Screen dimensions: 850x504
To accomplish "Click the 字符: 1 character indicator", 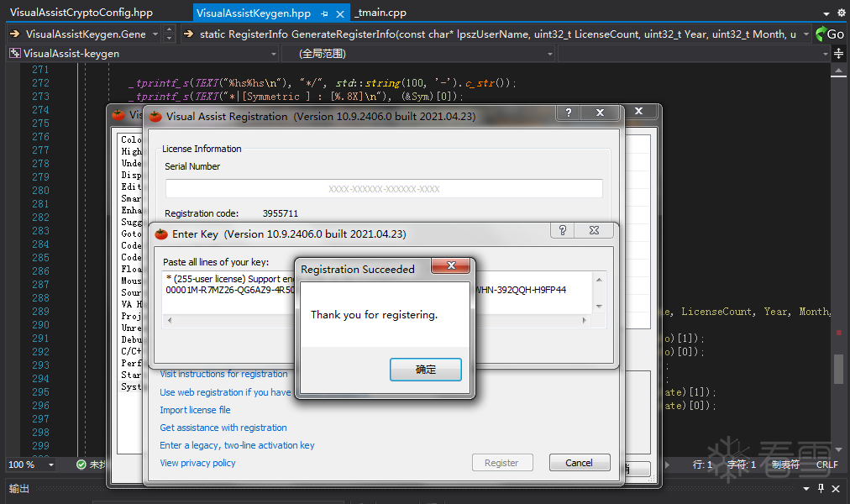I will point(742,465).
